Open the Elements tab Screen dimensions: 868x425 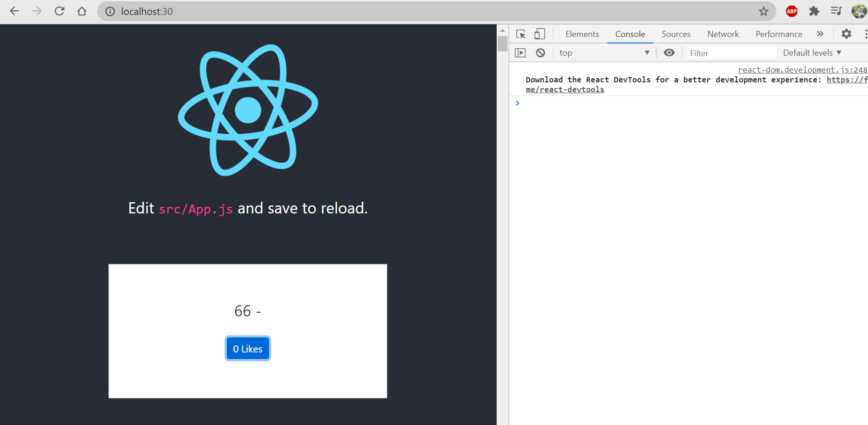coord(582,34)
